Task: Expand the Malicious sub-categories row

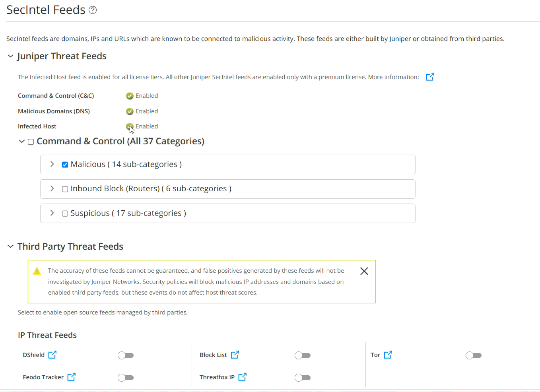Action: 52,164
